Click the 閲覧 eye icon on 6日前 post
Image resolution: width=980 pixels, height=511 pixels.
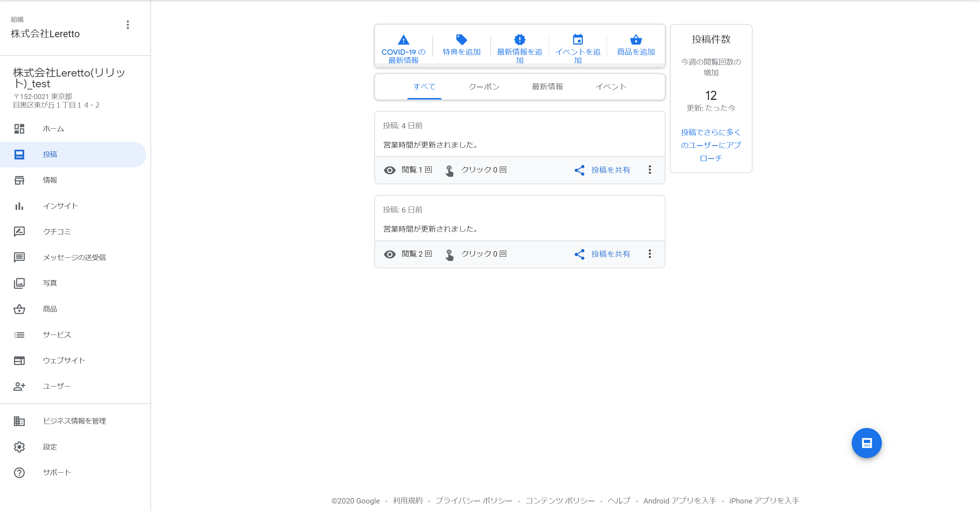click(390, 254)
